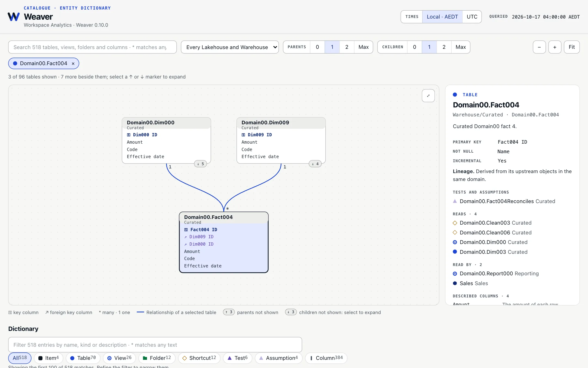Click the blue dot beside the TABLE heading
Screen dimensions: 588x368
[x=455, y=95]
